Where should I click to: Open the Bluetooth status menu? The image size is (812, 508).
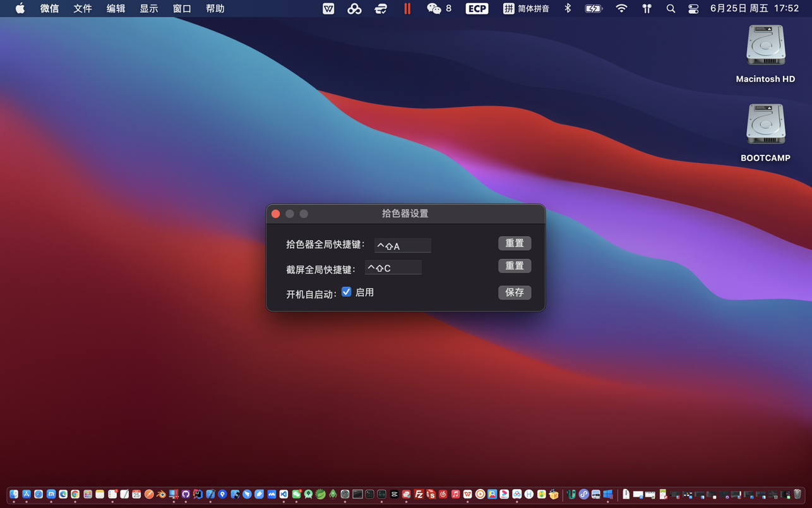coord(568,8)
